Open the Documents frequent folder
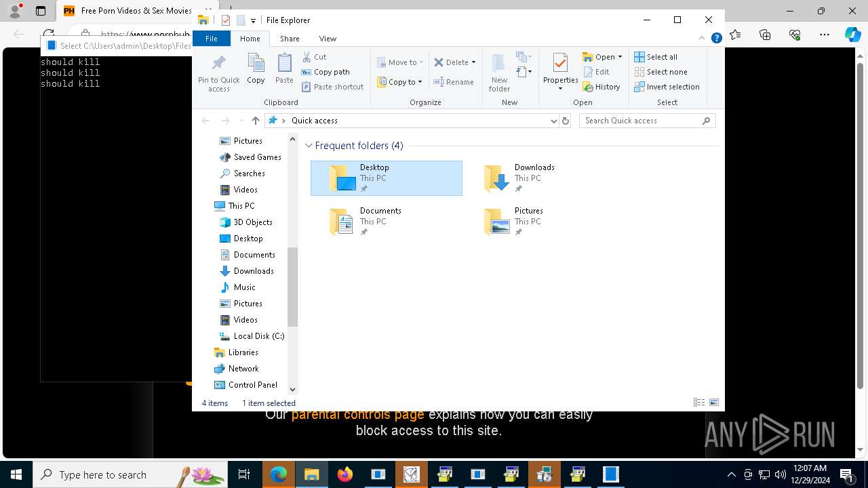 [x=387, y=222]
